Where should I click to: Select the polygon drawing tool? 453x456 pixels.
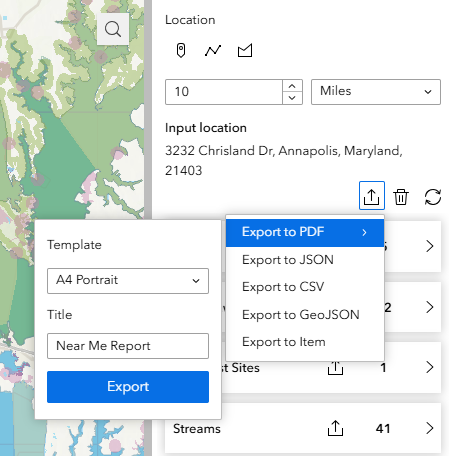coord(245,51)
